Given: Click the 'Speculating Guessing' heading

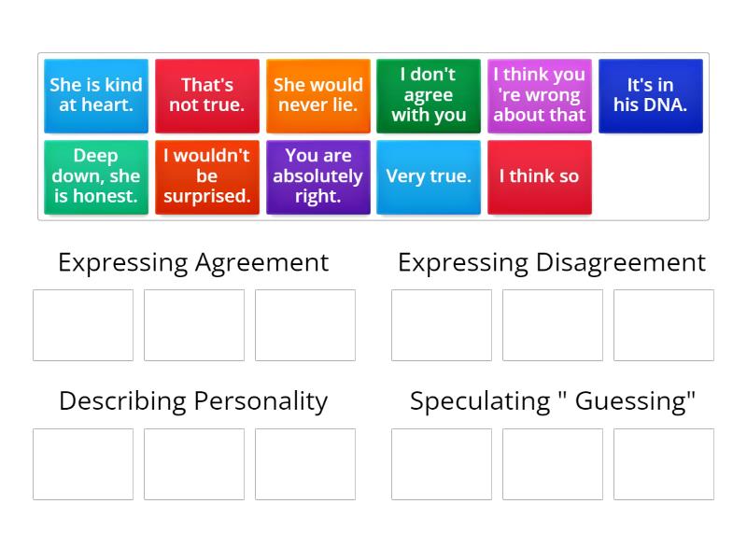Looking at the screenshot, I should (x=552, y=400).
